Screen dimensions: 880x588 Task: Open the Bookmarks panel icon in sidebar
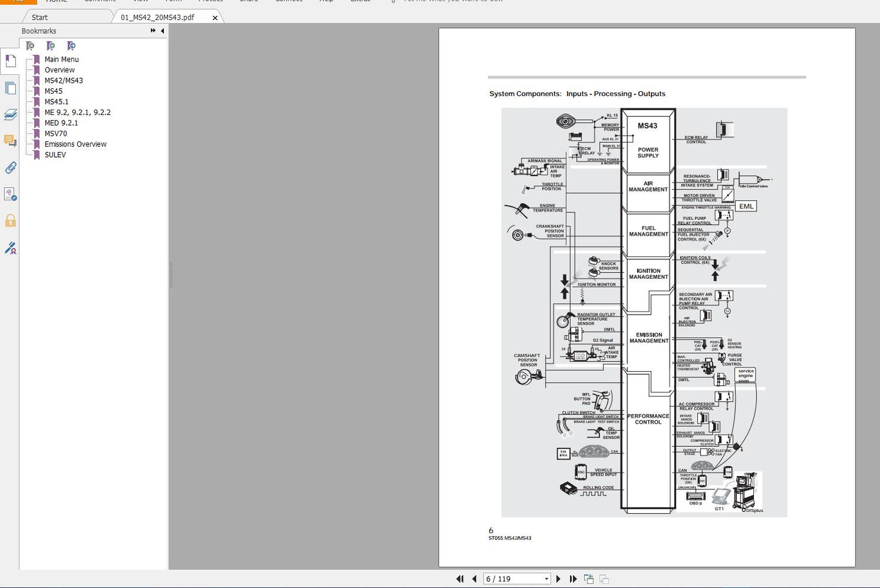10,61
